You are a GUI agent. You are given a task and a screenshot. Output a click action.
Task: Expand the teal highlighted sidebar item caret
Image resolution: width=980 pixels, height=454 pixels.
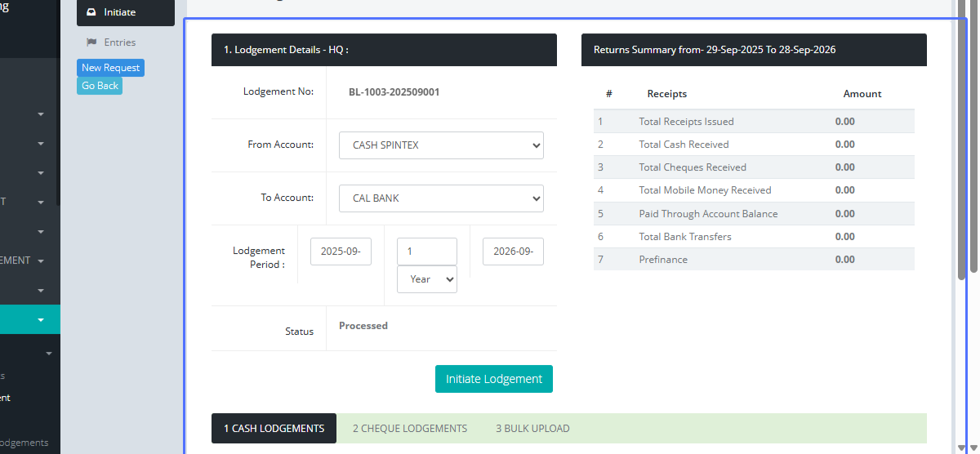coord(41,320)
